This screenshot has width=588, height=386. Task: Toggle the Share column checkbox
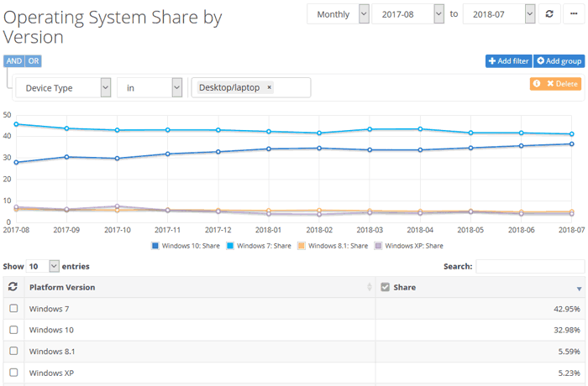tap(385, 287)
